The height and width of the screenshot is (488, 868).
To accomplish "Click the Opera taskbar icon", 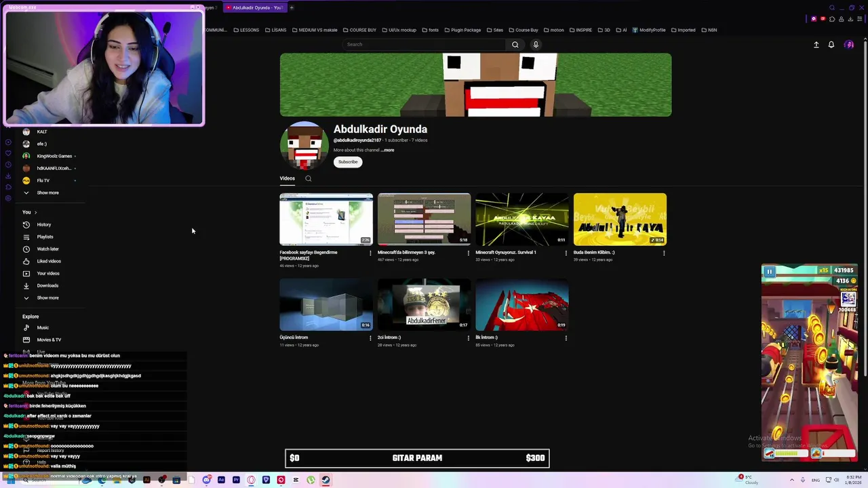I will [251, 480].
